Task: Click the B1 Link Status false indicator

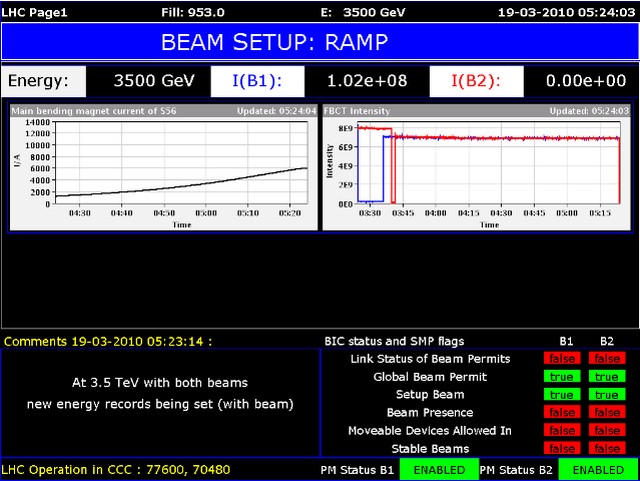Action: 562,359
